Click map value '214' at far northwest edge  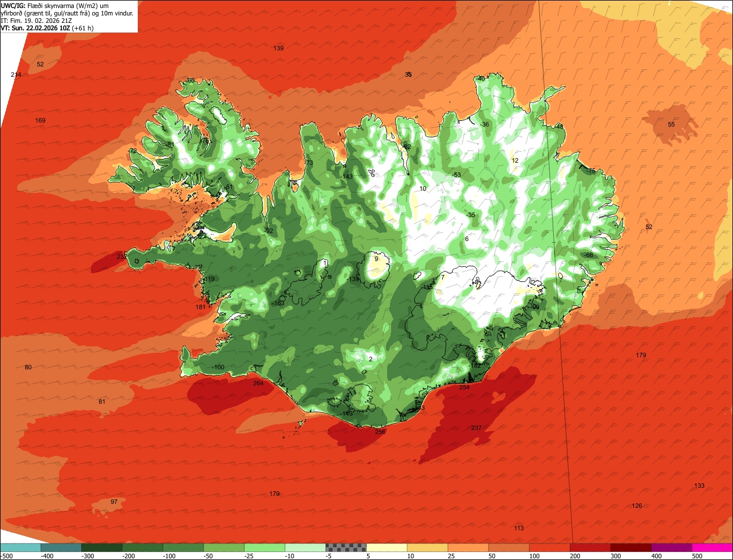(x=16, y=75)
